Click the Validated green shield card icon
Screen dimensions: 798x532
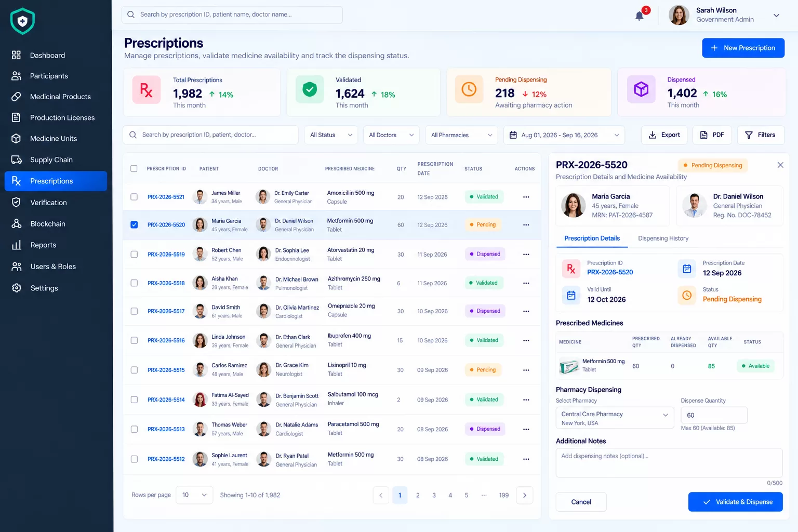(x=310, y=89)
